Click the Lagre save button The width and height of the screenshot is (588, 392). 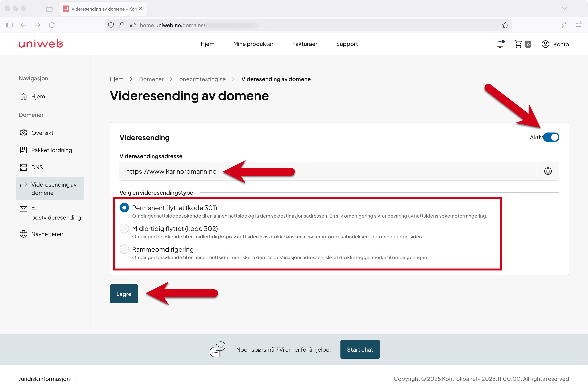pos(124,294)
